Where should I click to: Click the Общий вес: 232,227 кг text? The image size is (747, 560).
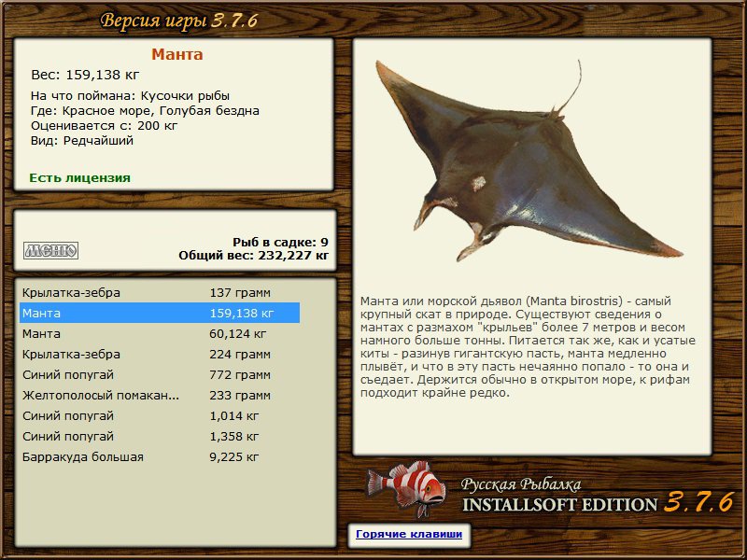pyautogui.click(x=253, y=255)
